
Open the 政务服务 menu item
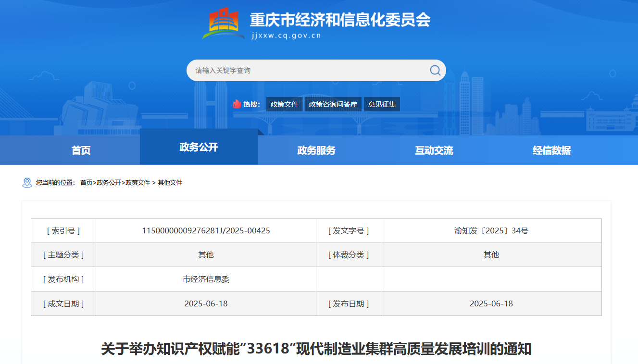(x=315, y=150)
